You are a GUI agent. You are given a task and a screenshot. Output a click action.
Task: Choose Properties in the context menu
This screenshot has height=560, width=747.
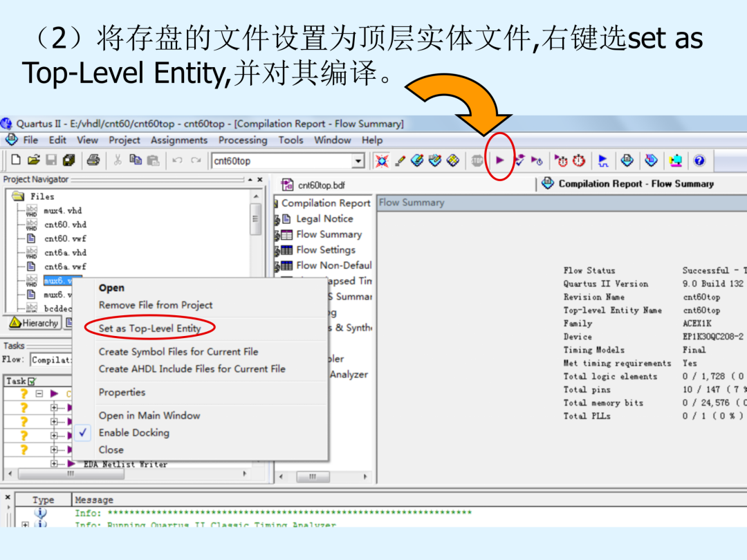(x=122, y=392)
